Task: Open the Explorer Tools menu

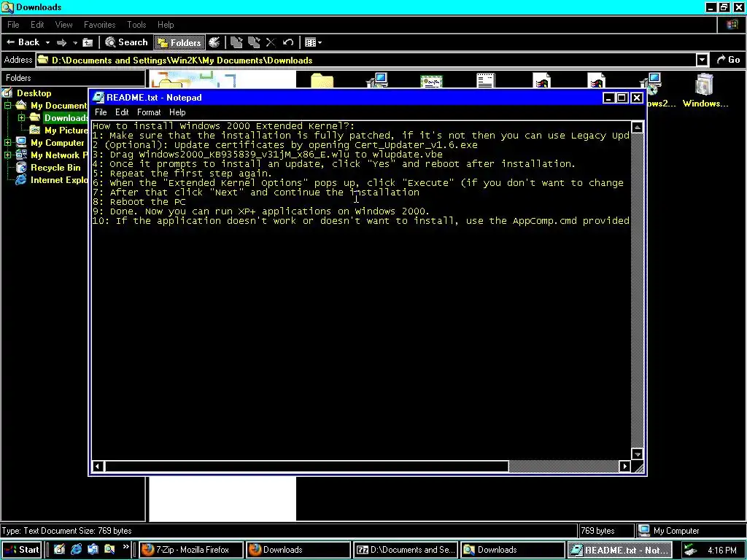Action: [136, 25]
